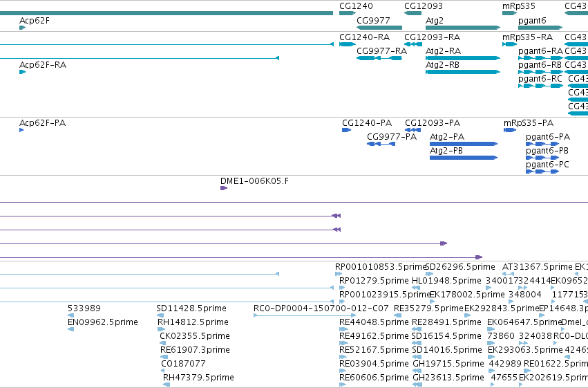Click the RP01279.5prime EST label
The height and width of the screenshot is (388, 588).
click(374, 281)
